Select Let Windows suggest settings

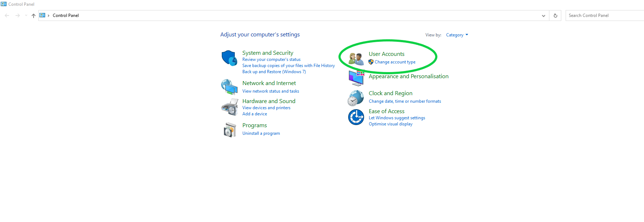pyautogui.click(x=397, y=118)
